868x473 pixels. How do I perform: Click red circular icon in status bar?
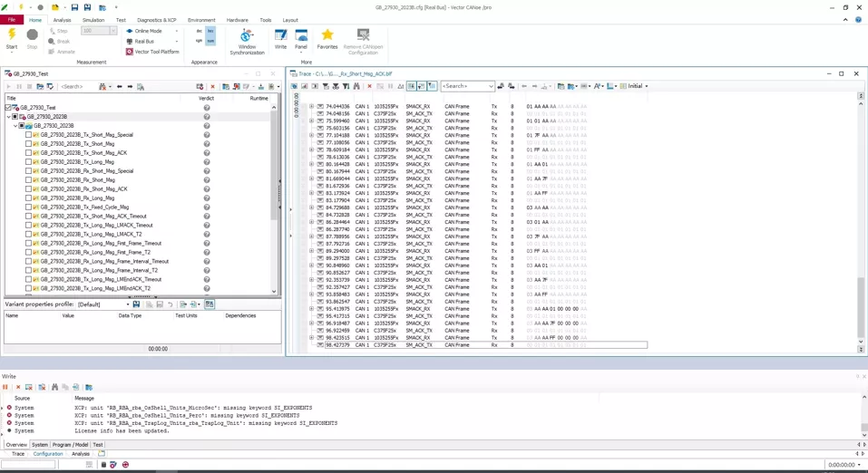[x=126, y=465]
